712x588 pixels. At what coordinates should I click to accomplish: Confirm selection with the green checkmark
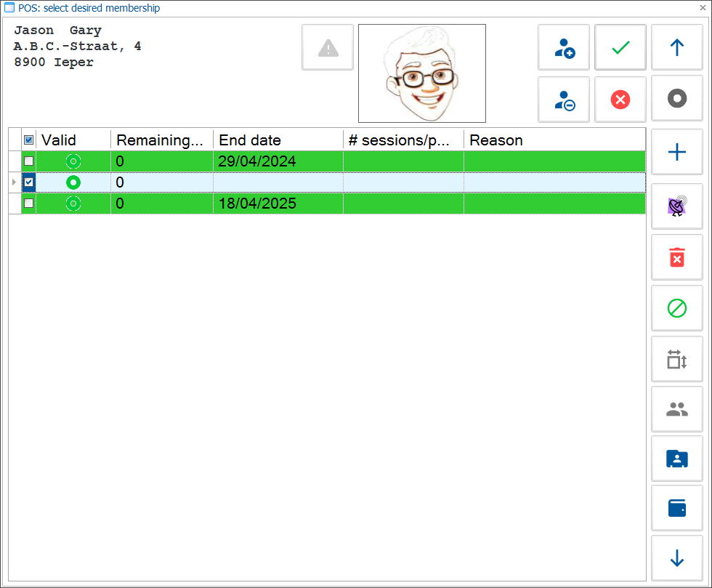pyautogui.click(x=620, y=48)
